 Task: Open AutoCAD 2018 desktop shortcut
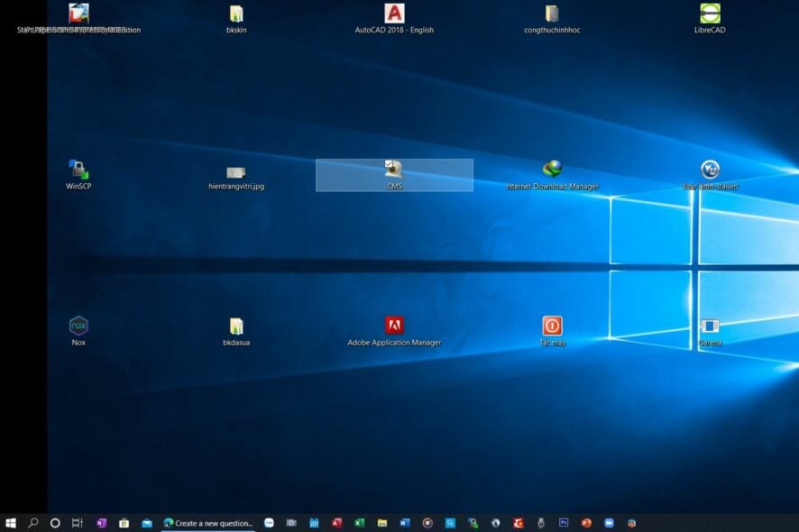tap(394, 14)
